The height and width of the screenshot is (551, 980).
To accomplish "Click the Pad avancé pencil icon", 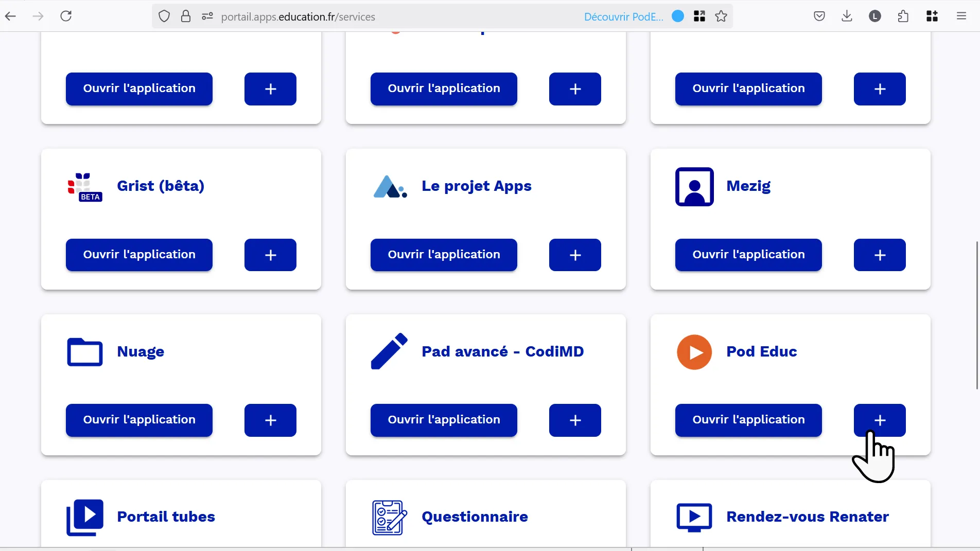I will (389, 351).
